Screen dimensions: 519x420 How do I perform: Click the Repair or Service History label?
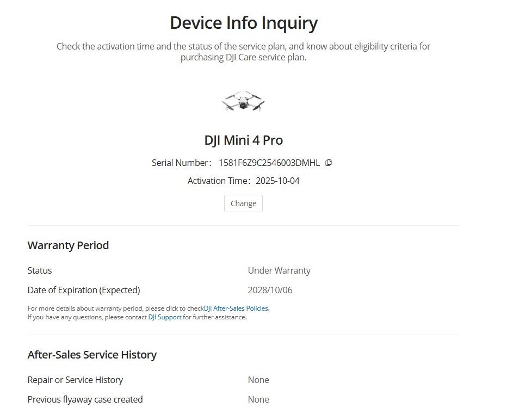coord(75,380)
